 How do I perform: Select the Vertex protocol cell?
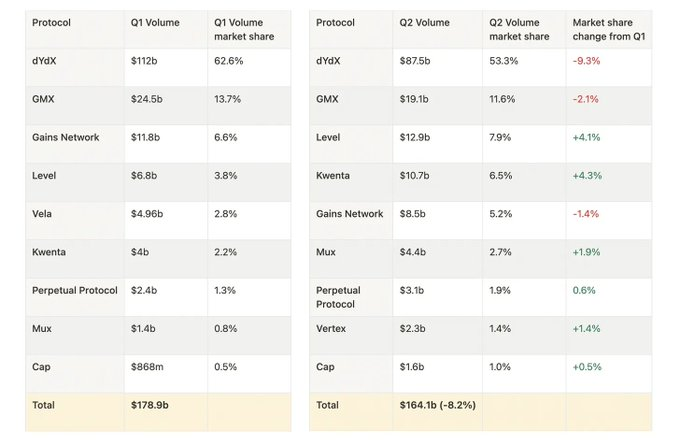(x=351, y=335)
